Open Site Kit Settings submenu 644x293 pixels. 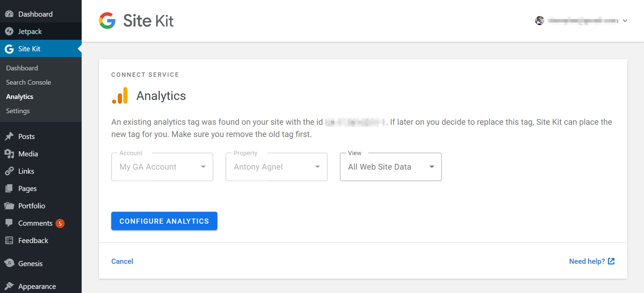(x=18, y=111)
